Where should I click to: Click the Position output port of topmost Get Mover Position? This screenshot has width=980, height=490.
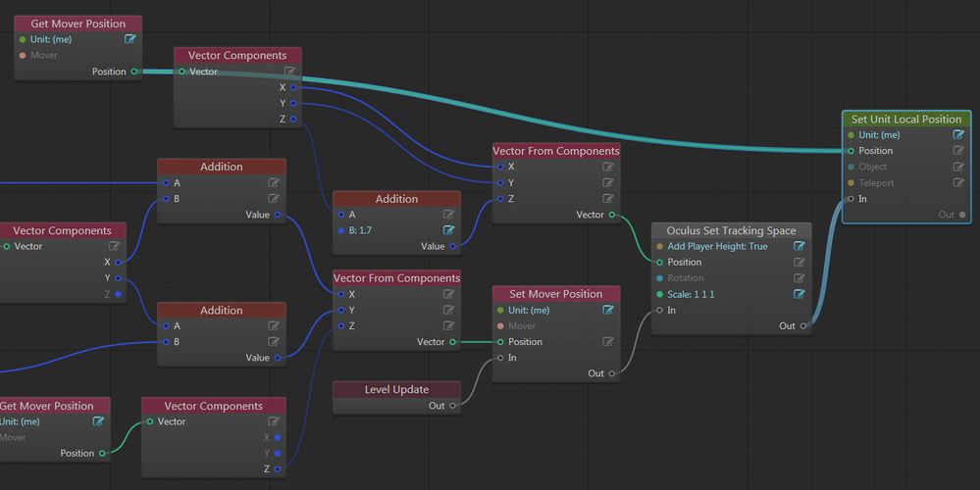133,72
